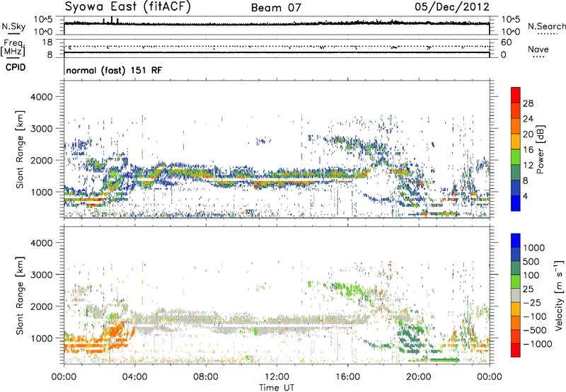Click the '-25' tick on the velocity colorbar

tap(532, 303)
